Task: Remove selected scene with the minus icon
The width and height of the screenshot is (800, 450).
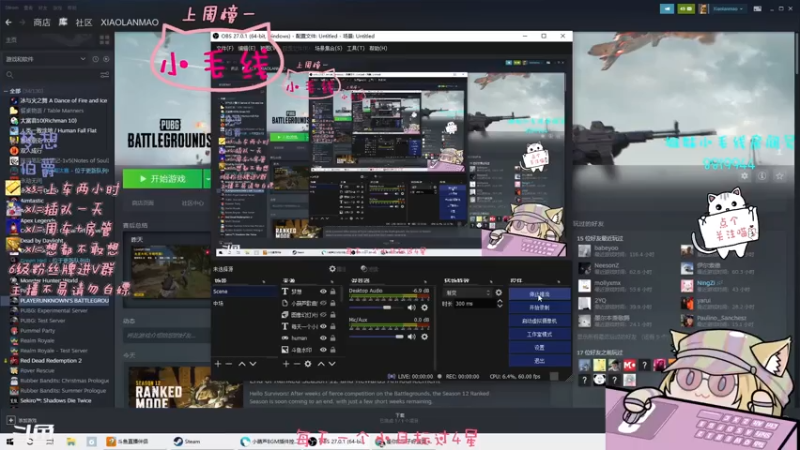Action: pos(229,364)
